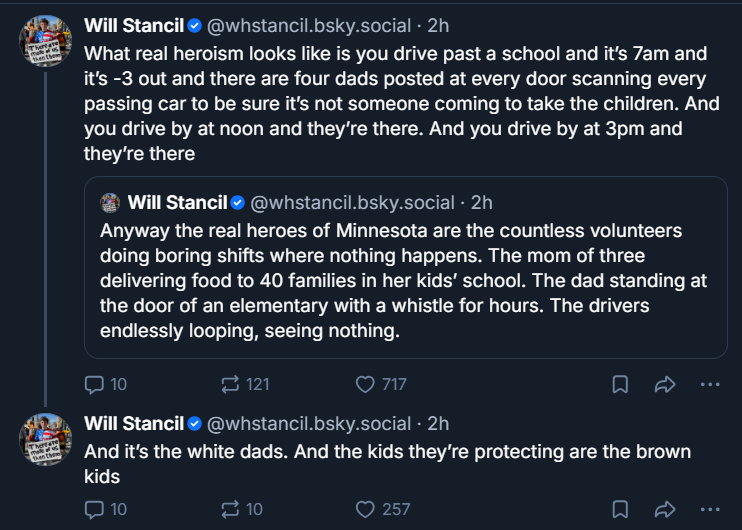Repost the post with 10 reposts

[229, 509]
